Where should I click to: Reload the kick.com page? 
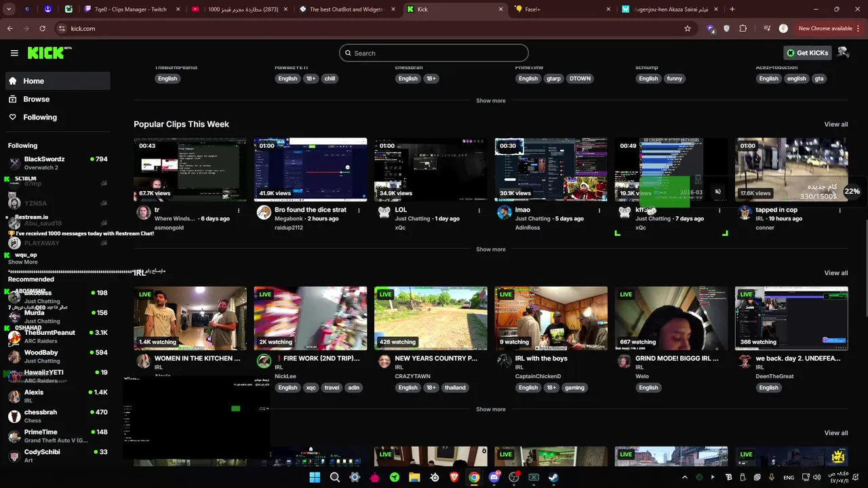42,28
